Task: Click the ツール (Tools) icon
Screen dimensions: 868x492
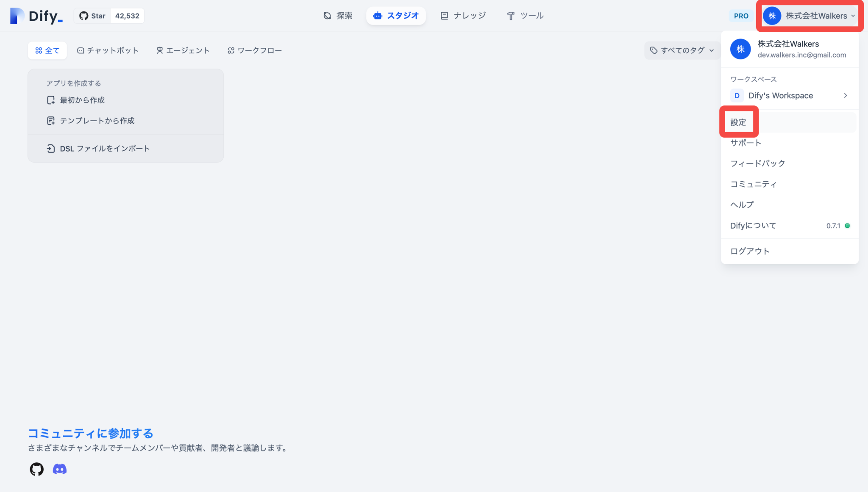Action: [510, 16]
